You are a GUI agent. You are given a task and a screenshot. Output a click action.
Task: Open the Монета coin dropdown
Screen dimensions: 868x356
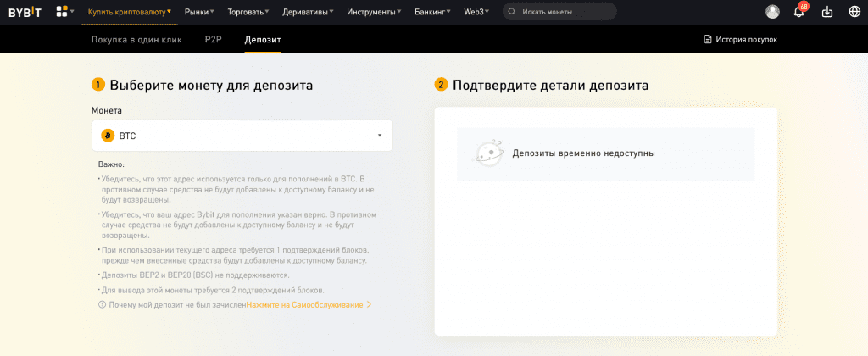(x=242, y=136)
